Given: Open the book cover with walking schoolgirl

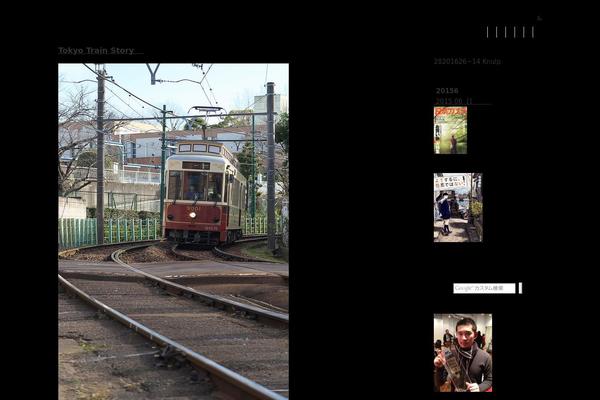Looking at the screenshot, I should (458, 207).
